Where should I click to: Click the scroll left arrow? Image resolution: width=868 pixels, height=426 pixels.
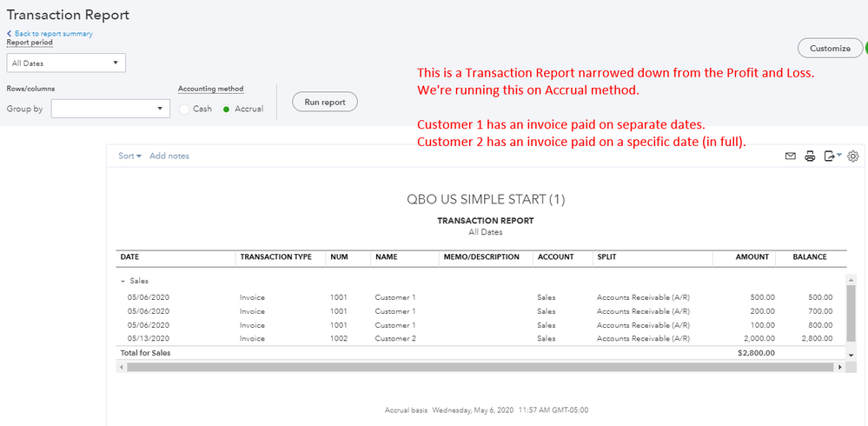pos(121,367)
